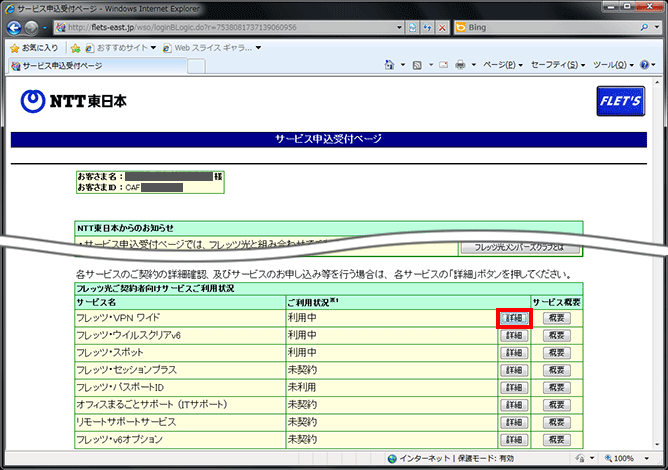Click the Read mail icon
Screen dimensions: 668x470
[443, 65]
